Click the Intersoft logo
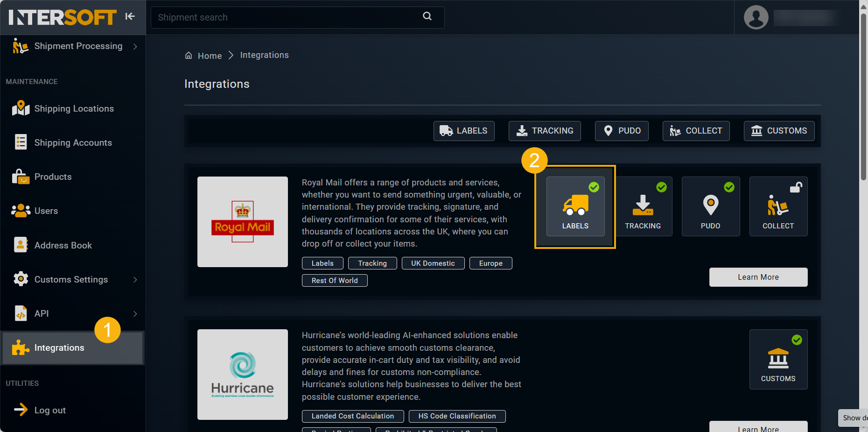Screen dimensions: 868x432 click(x=62, y=17)
